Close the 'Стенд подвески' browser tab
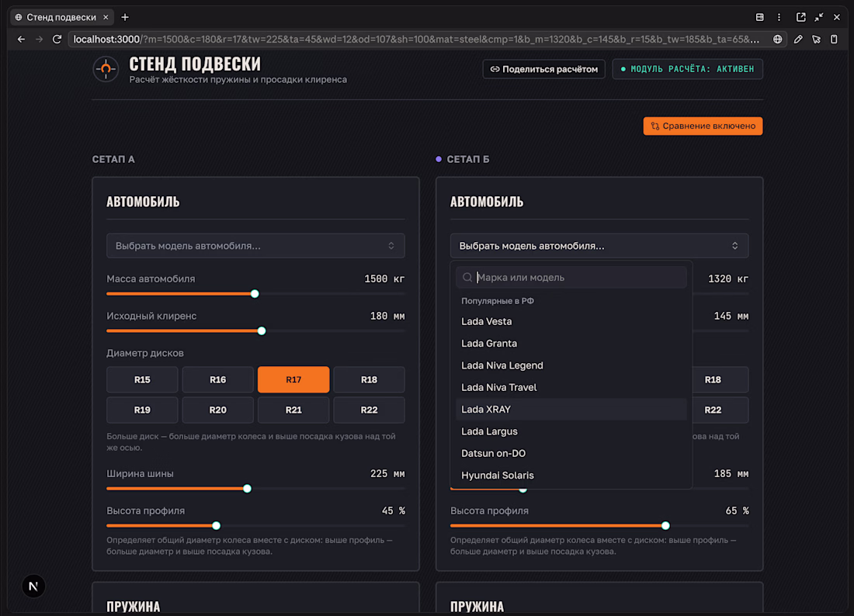The height and width of the screenshot is (616, 854). (x=106, y=17)
